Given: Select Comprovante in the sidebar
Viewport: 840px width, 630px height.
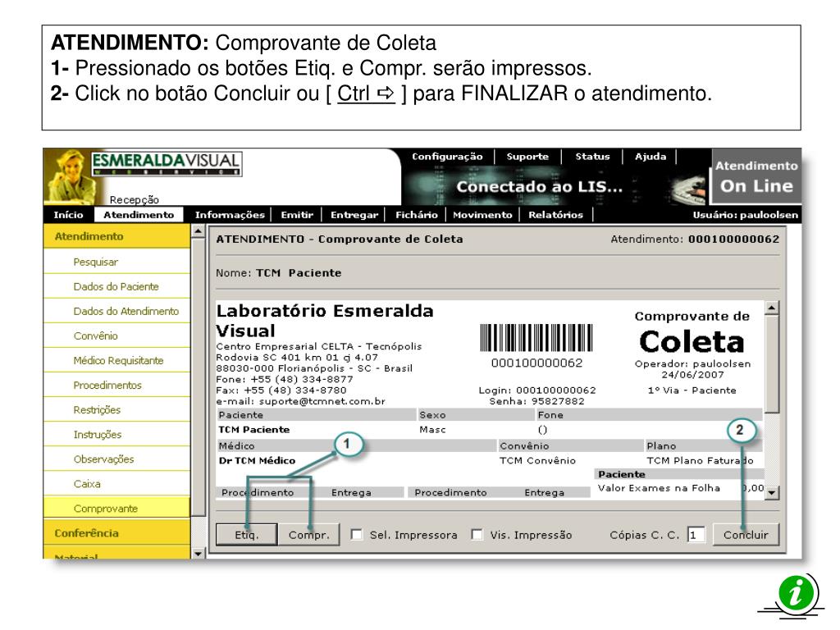Looking at the screenshot, I should [x=116, y=509].
